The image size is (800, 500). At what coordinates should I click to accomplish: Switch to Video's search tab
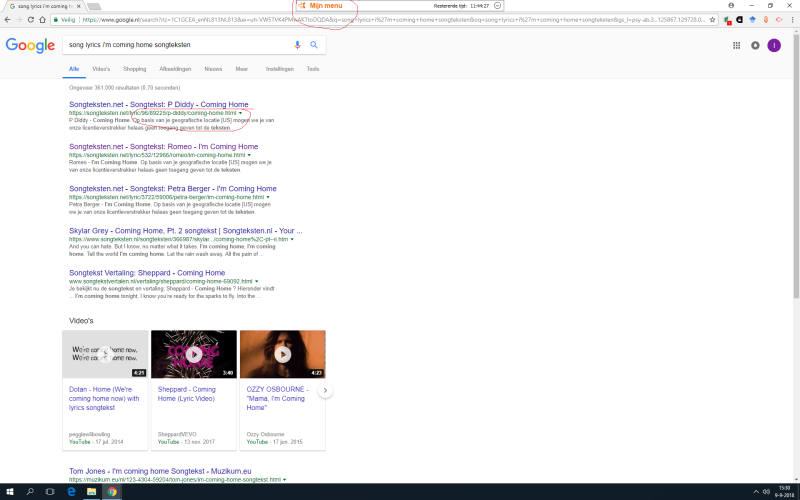pos(101,69)
